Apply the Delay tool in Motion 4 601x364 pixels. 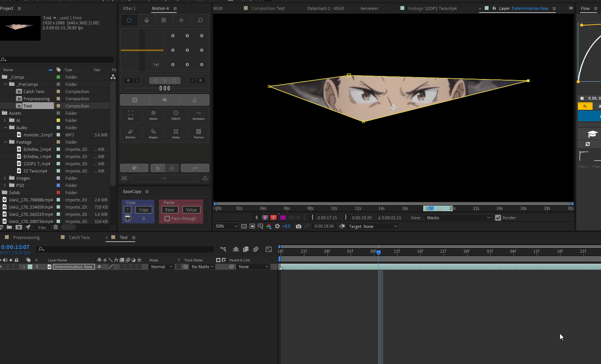(176, 134)
